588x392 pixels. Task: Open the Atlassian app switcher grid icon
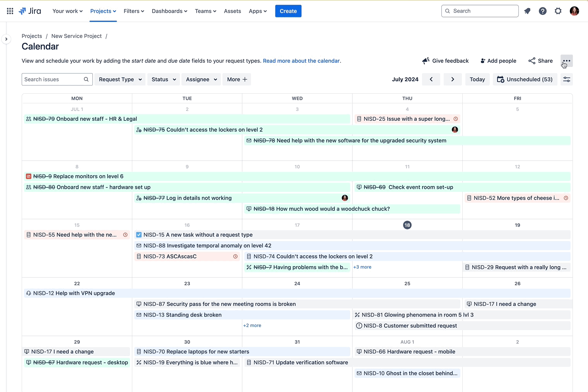pos(10,11)
